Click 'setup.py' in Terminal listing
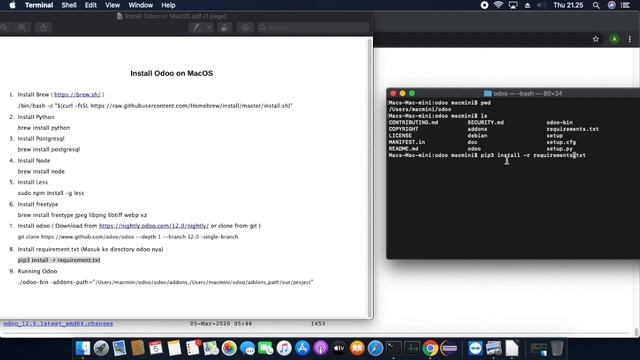Screen dimensions: 640x360 (x=560, y=149)
